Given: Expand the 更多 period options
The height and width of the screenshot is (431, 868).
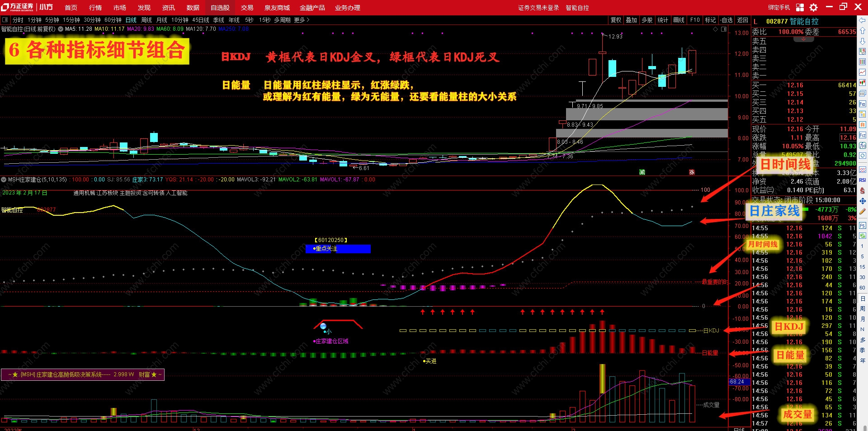Looking at the screenshot, I should [x=302, y=20].
